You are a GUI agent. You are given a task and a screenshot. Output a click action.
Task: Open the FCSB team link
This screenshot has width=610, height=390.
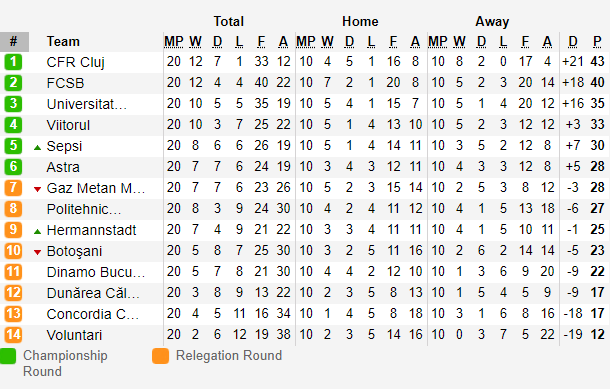[x=65, y=83]
